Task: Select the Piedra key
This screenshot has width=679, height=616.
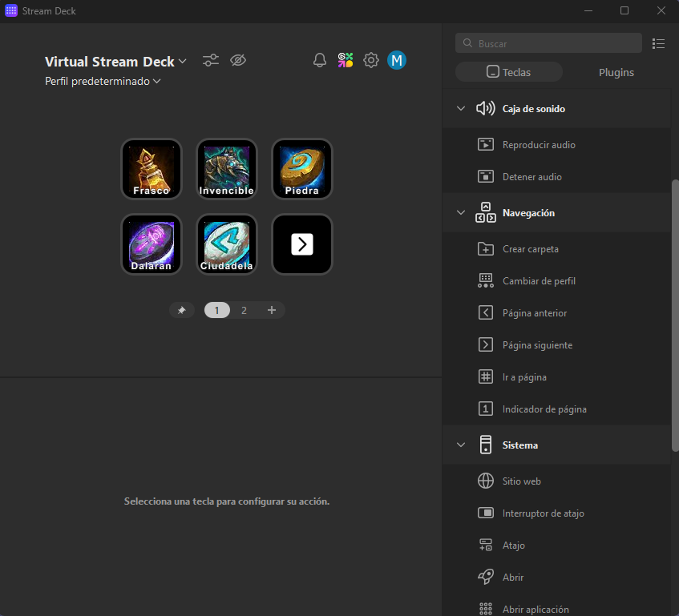Action: (302, 169)
